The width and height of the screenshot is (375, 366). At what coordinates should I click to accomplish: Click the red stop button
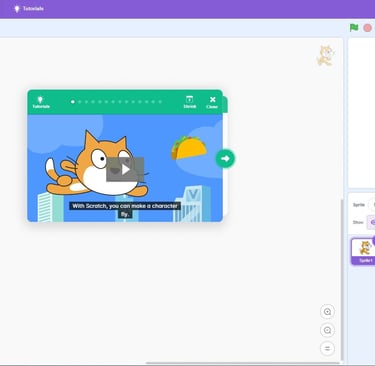coord(367,28)
